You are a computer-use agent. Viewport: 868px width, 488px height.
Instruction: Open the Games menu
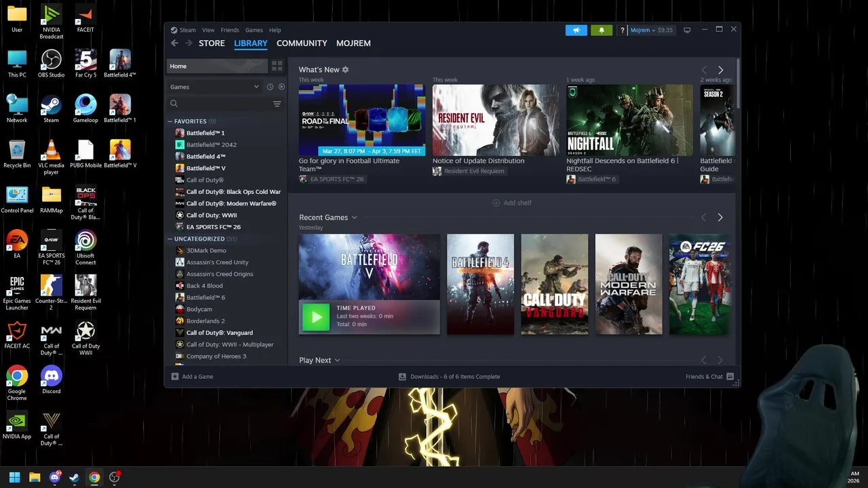[x=254, y=30]
